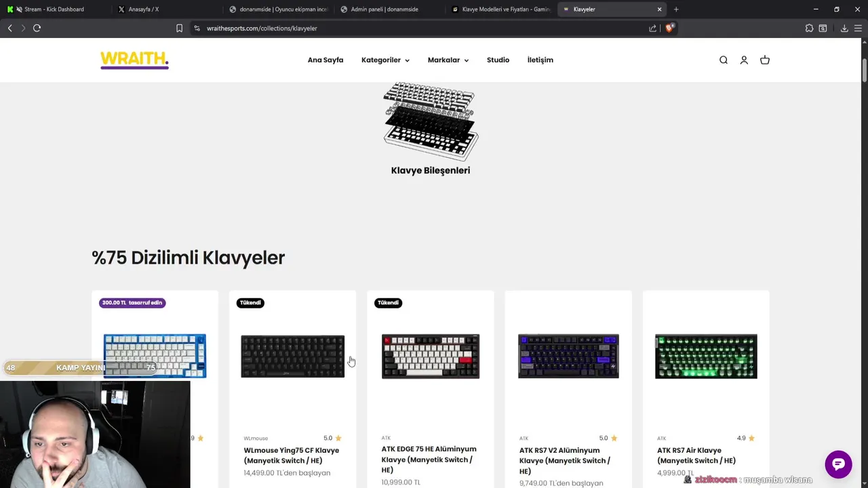
Task: Click the share page icon
Action: coord(652,28)
